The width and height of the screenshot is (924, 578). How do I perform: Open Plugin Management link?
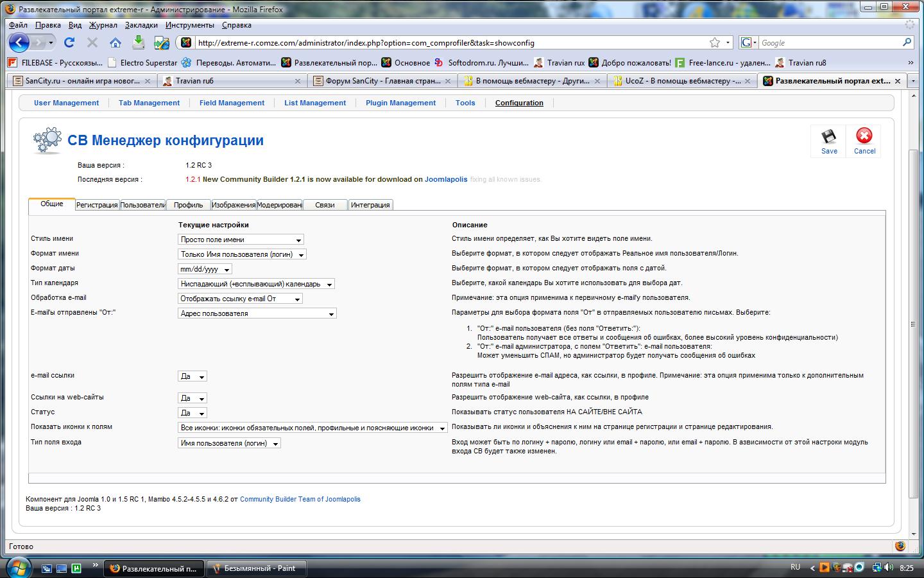[x=400, y=103]
